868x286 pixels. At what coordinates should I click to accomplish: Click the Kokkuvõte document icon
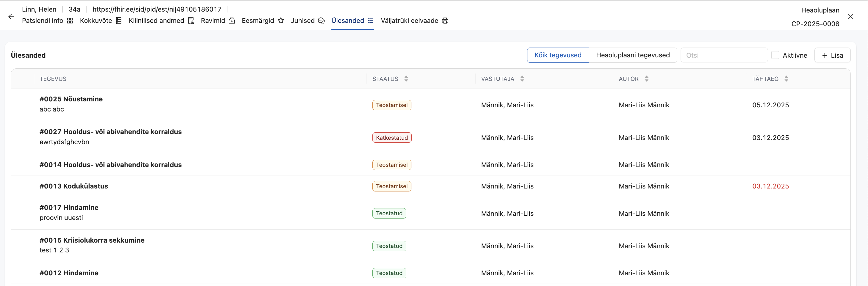[x=119, y=21]
